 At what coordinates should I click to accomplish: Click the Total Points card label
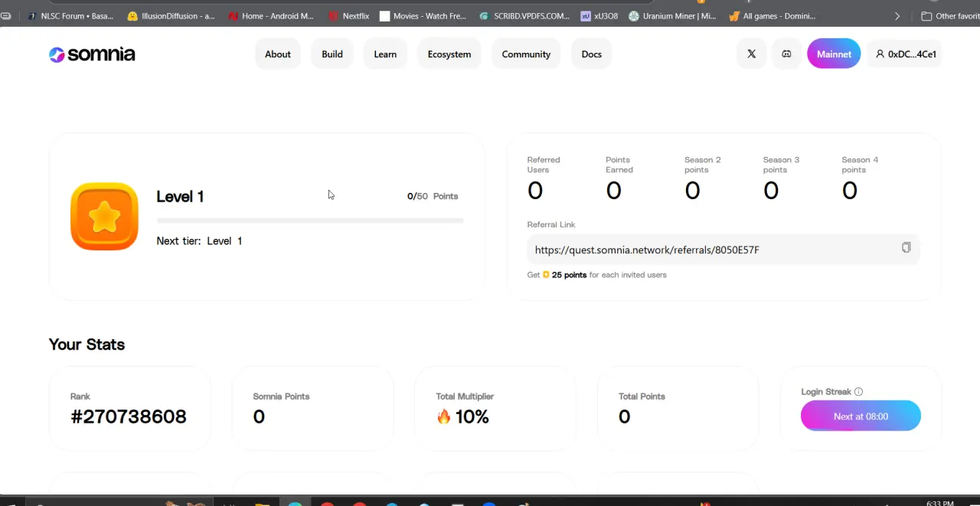pyautogui.click(x=642, y=397)
